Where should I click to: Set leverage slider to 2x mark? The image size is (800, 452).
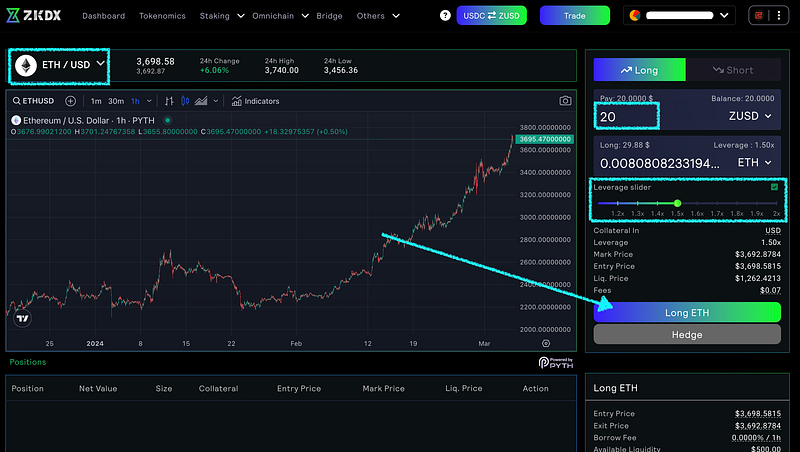[x=776, y=203]
